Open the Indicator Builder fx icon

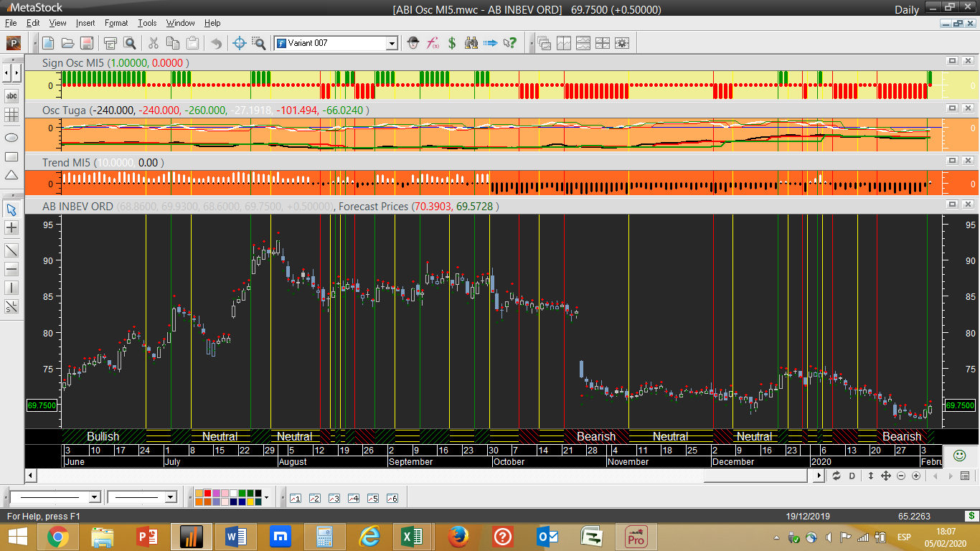[433, 43]
